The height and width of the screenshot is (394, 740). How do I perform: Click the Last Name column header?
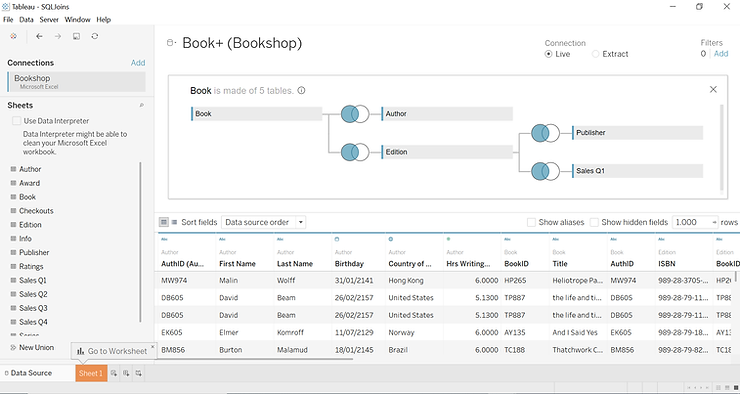(295, 264)
